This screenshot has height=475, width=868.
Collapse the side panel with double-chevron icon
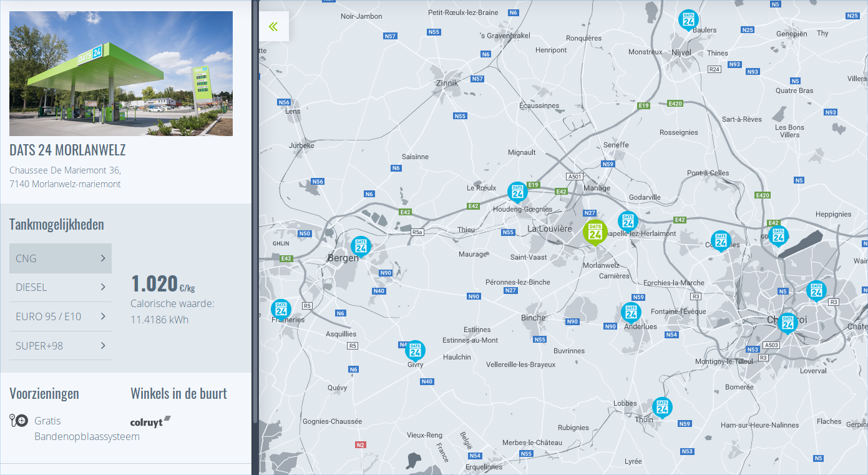(x=273, y=26)
